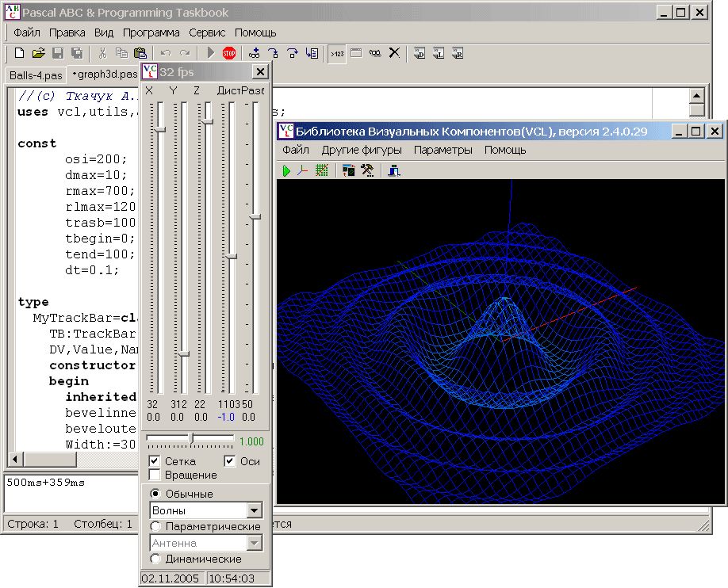Open the Антенна dropdown list
Viewport: 728px width, 588px height.
click(254, 543)
